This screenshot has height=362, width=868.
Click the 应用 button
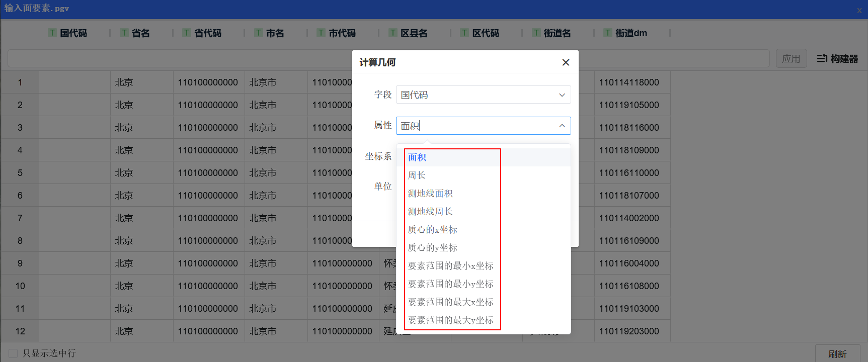tap(791, 59)
